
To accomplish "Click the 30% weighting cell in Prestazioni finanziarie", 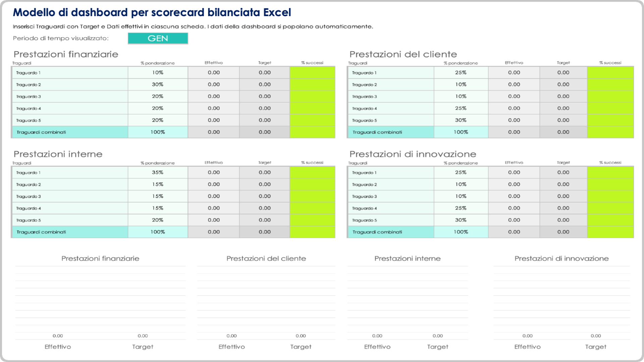I will tap(158, 84).
